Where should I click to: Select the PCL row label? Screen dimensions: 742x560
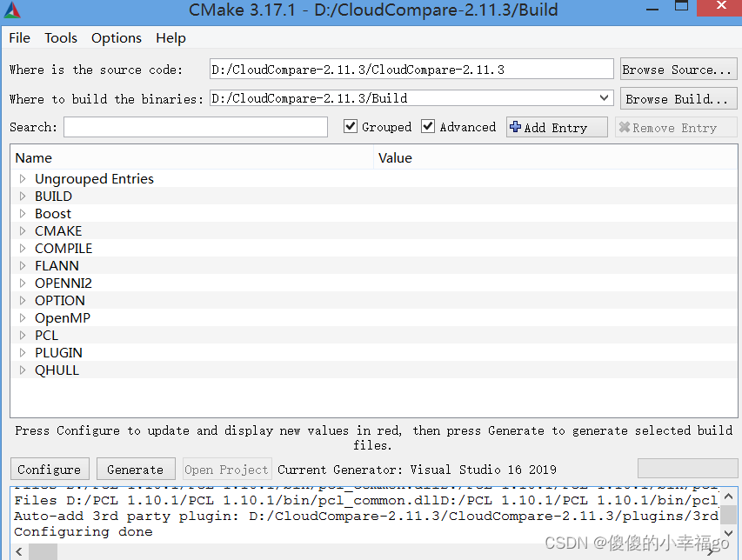tap(46, 336)
